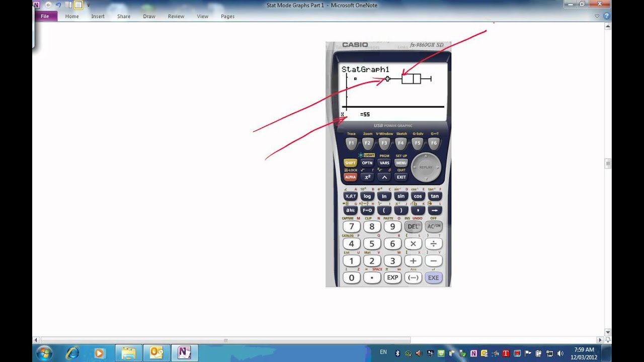644x362 pixels.
Task: Open Windows Explorer folder in taskbar
Action: [x=129, y=353]
